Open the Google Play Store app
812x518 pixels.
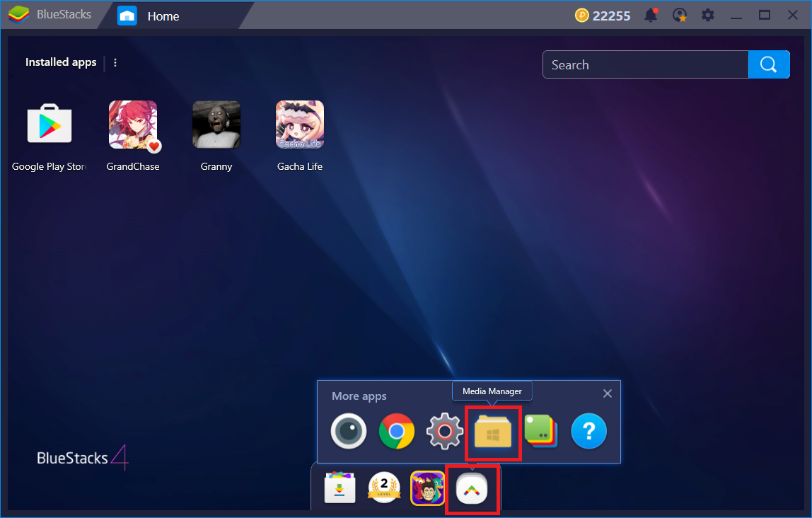click(50, 125)
